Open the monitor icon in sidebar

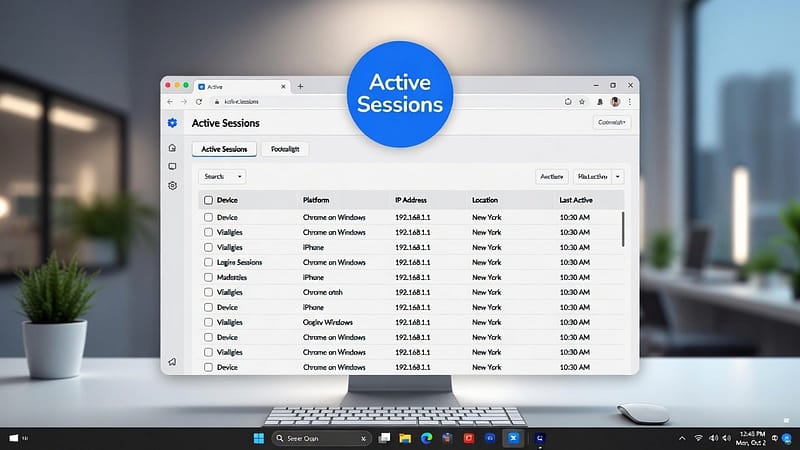[x=172, y=166]
